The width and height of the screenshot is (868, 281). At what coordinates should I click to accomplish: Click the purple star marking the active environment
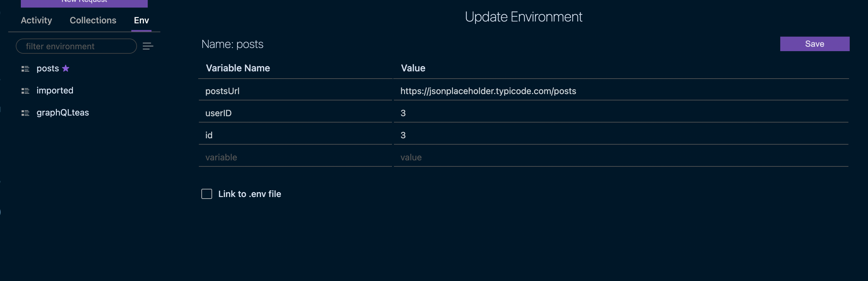point(66,68)
